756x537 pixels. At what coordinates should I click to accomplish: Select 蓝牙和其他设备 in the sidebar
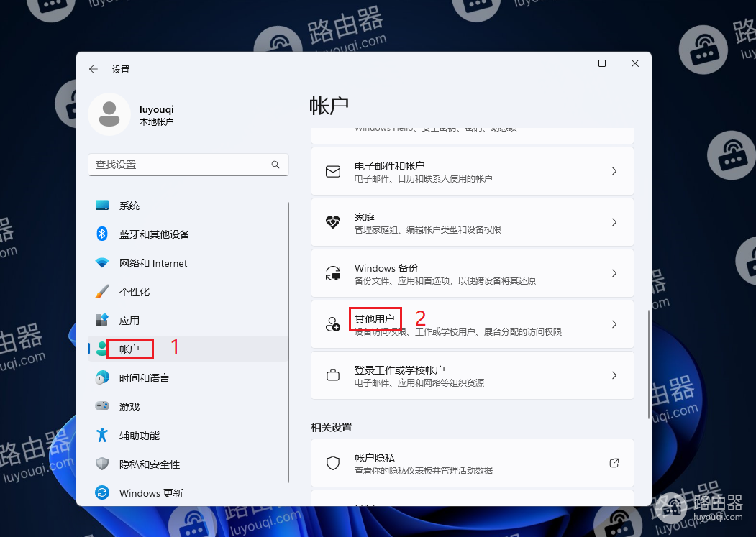pyautogui.click(x=188, y=234)
